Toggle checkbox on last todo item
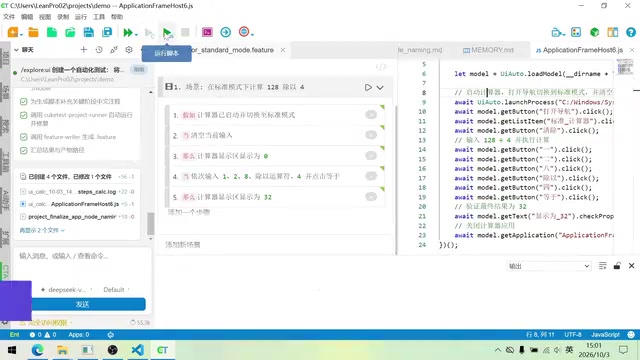Viewport: 640px width, 360px height. [24, 150]
